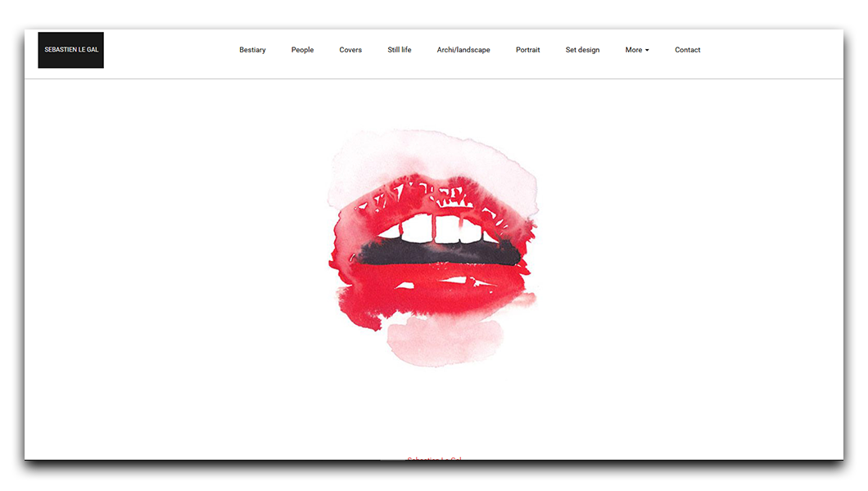Open the Contact page
Viewport: 868px width, 491px height.
688,50
